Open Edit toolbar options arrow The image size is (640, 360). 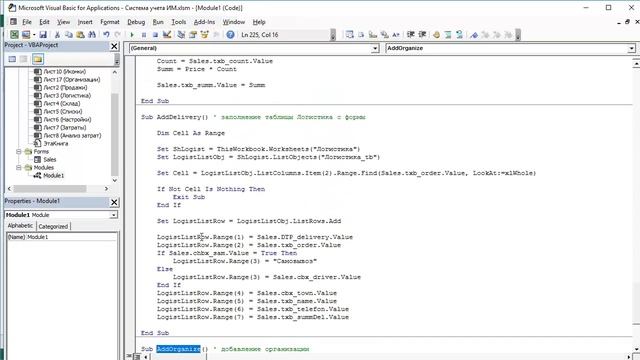(518, 35)
